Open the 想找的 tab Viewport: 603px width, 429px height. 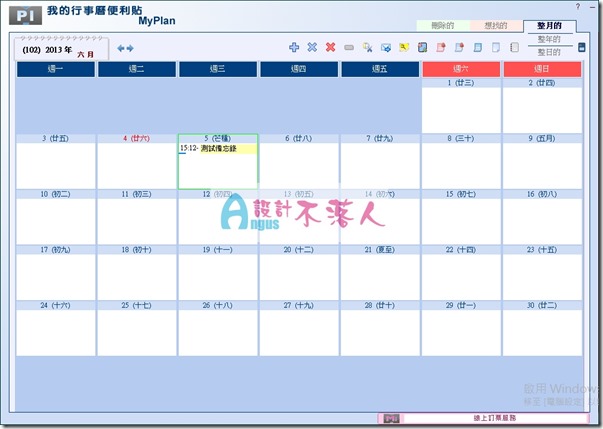[495, 25]
